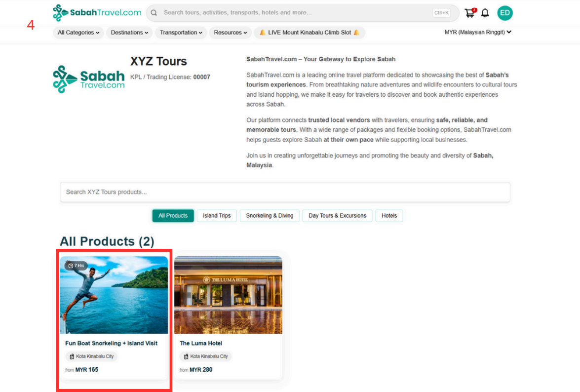
Task: Click the Ctrl+K shortcut badge
Action: click(x=441, y=13)
